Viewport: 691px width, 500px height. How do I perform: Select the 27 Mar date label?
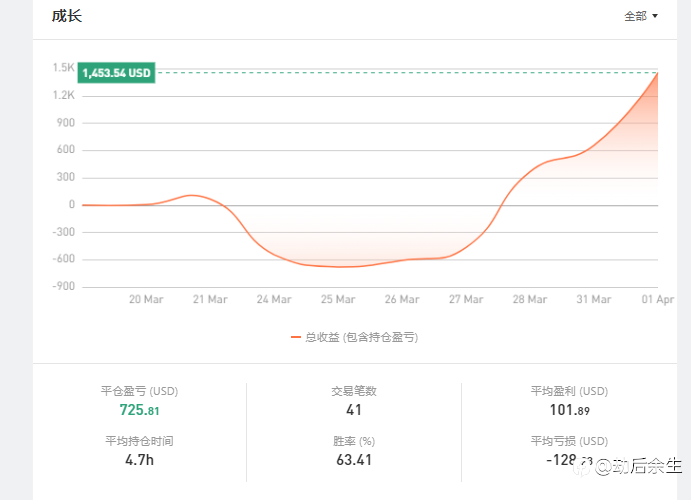tap(466, 299)
